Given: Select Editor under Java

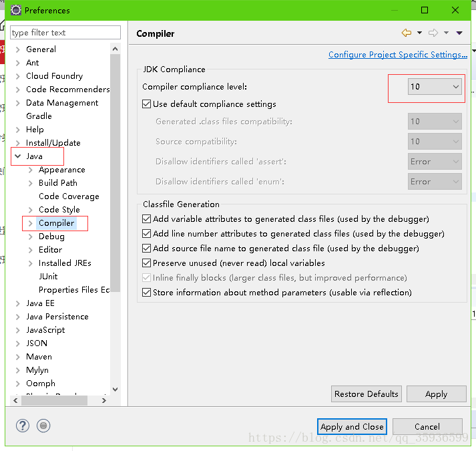Looking at the screenshot, I should 50,250.
